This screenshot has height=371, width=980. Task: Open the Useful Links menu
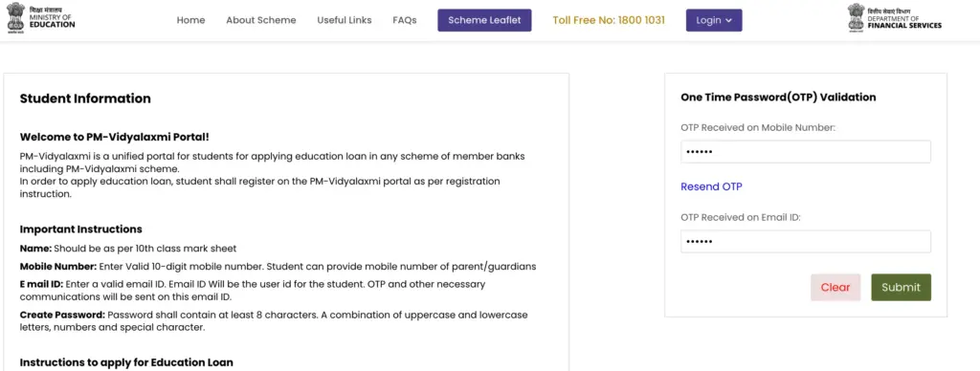(x=345, y=20)
